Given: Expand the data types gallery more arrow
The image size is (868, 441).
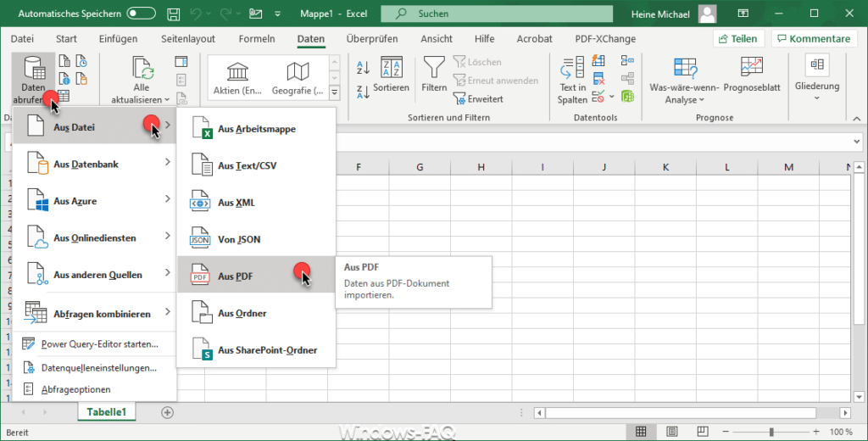Looking at the screenshot, I should [x=334, y=92].
